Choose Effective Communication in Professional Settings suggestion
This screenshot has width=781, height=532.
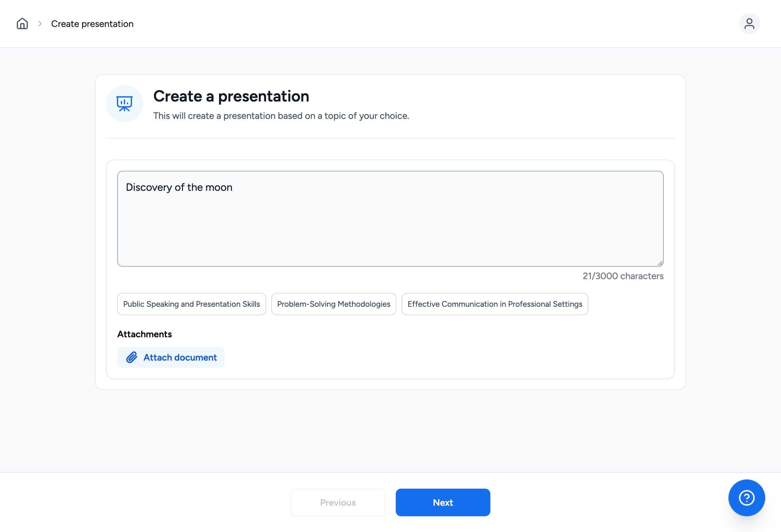495,304
